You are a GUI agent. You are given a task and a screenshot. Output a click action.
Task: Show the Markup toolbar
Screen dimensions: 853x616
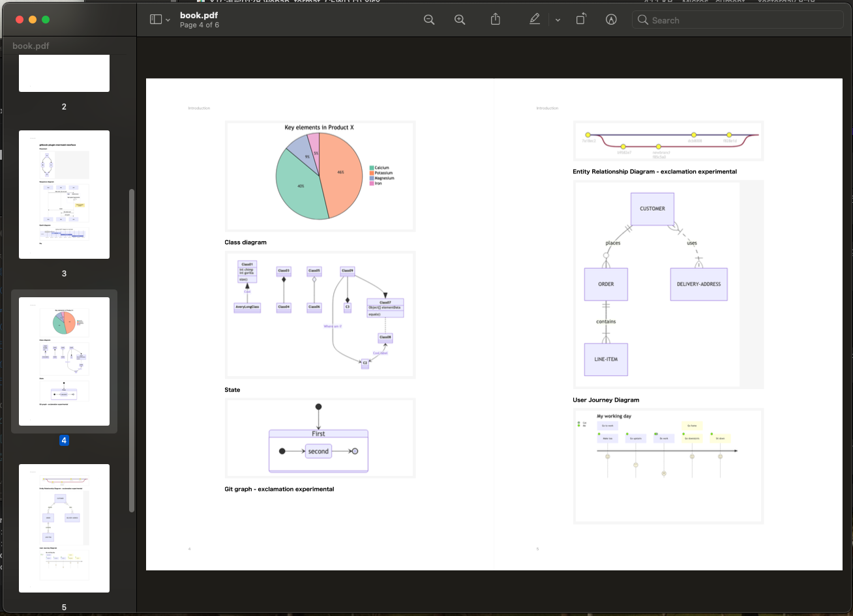point(611,20)
